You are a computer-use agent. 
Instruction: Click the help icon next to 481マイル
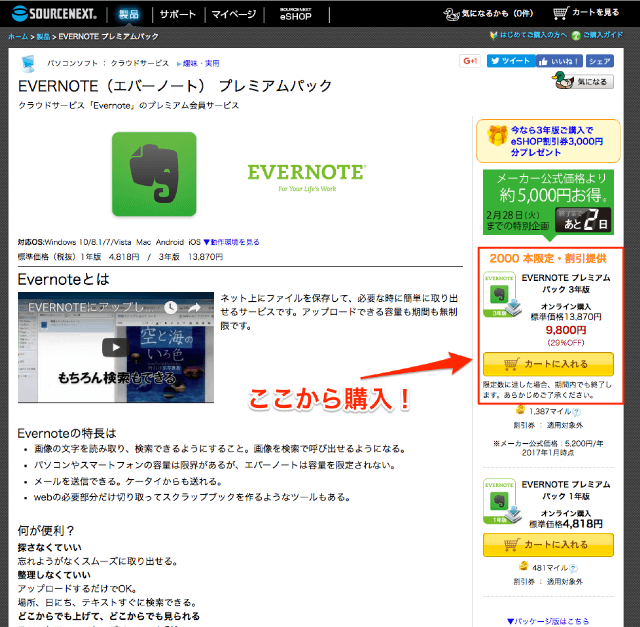coord(573,568)
